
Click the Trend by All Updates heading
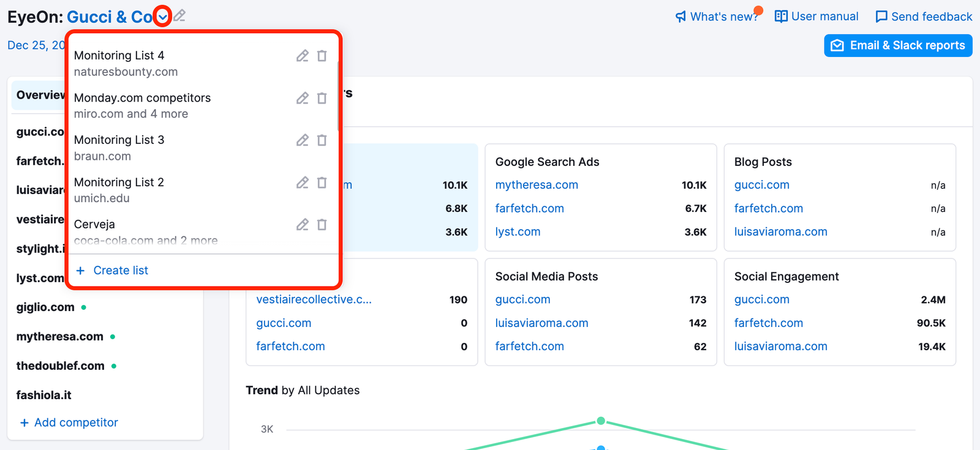pyautogui.click(x=303, y=391)
